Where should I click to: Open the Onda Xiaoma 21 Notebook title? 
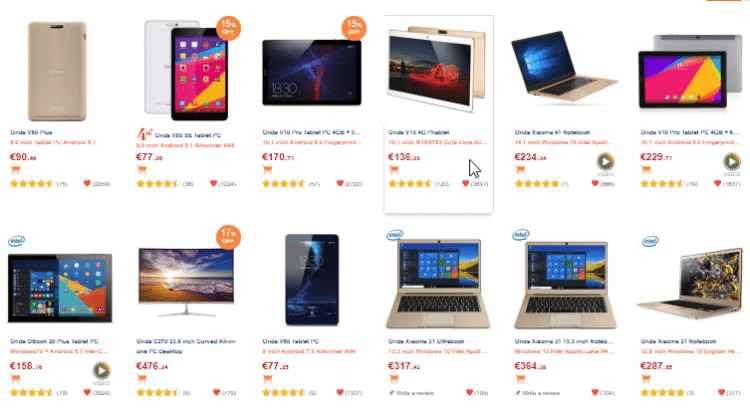click(678, 341)
